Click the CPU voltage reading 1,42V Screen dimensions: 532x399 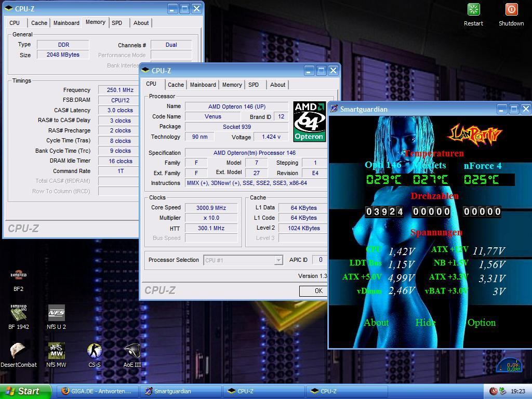[402, 251]
